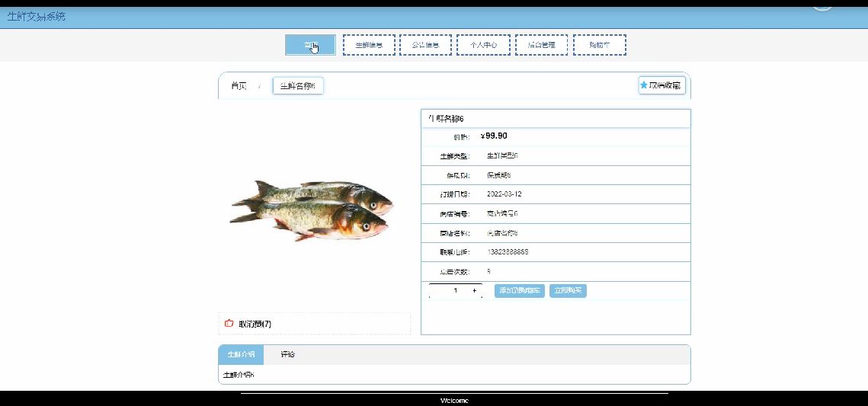Click the date 2022-03-12
The image size is (868, 406).
coord(504,194)
